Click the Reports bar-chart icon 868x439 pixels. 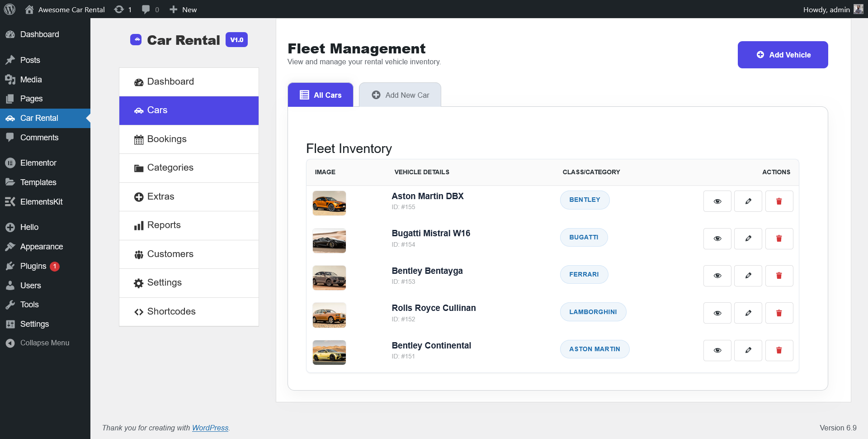pos(138,225)
